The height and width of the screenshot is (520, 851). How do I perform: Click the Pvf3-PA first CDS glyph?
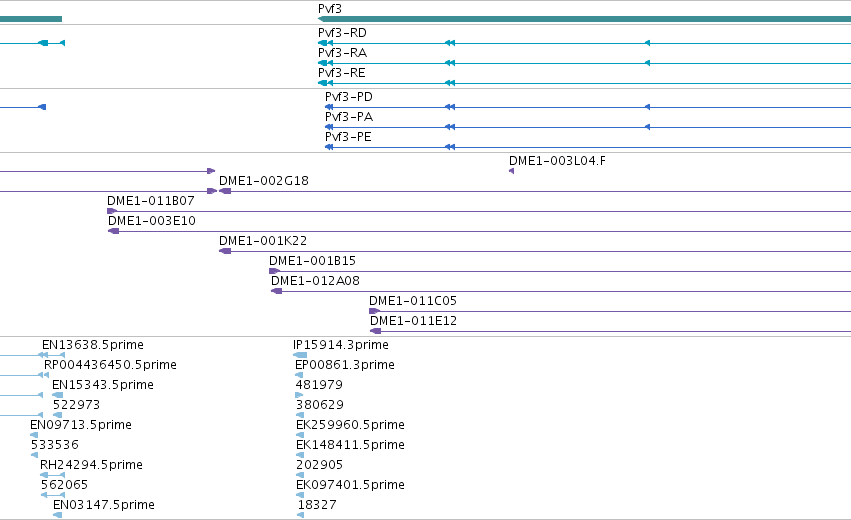tap(329, 127)
